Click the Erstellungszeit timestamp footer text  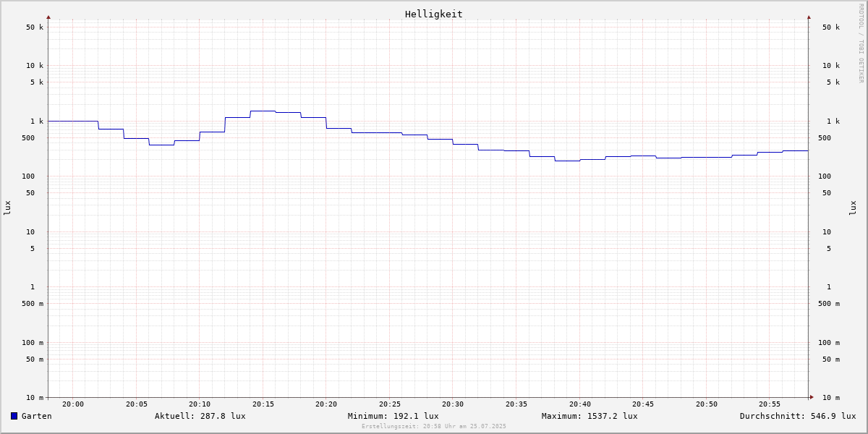(434, 426)
